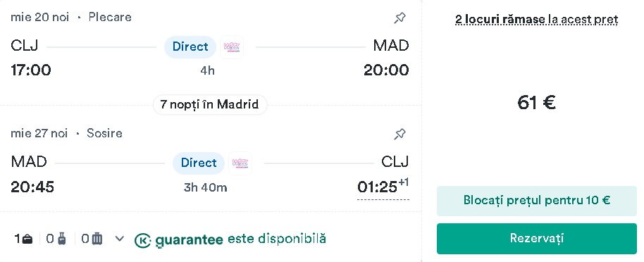Click the 01:25 +1 arrival time

(x=383, y=187)
